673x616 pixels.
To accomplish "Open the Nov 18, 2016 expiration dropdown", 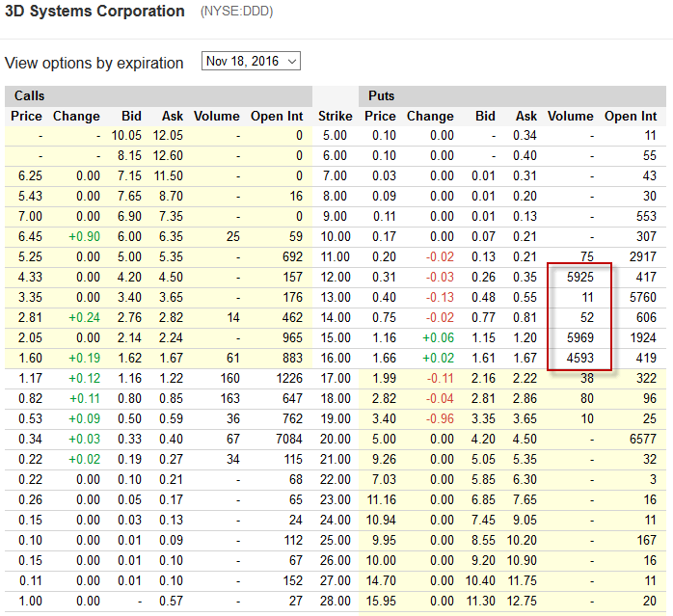I will (251, 61).
